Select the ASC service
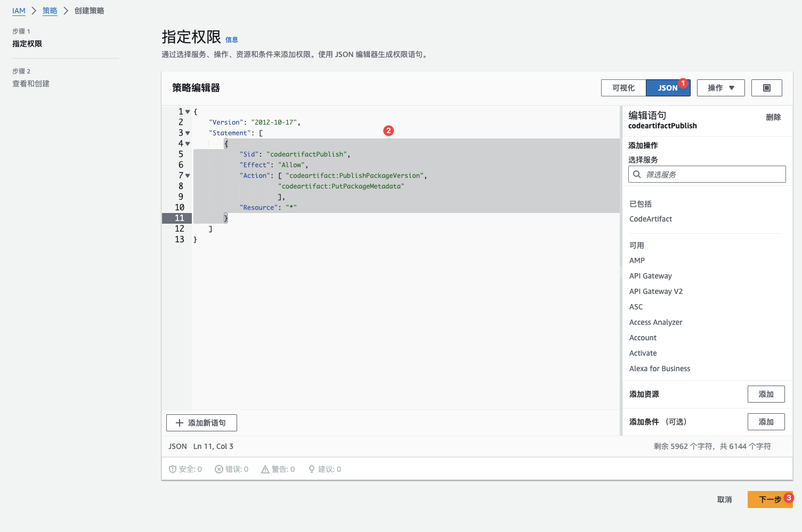 point(636,307)
